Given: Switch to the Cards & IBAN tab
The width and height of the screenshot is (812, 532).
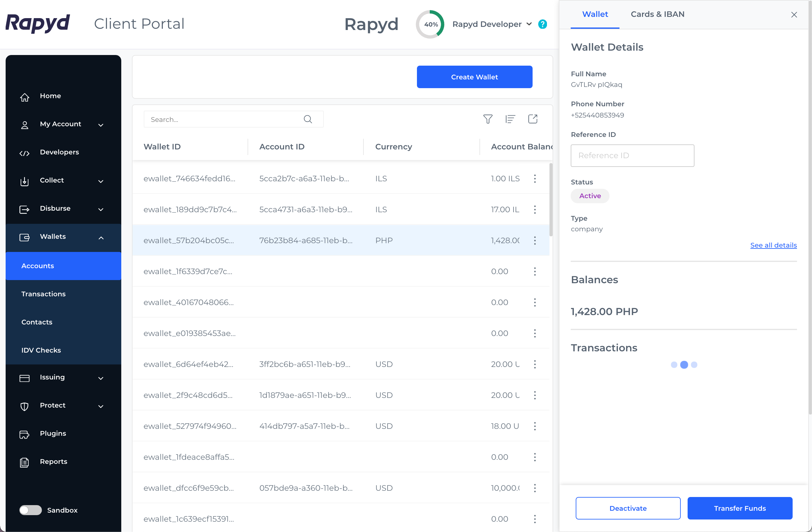Looking at the screenshot, I should point(657,14).
